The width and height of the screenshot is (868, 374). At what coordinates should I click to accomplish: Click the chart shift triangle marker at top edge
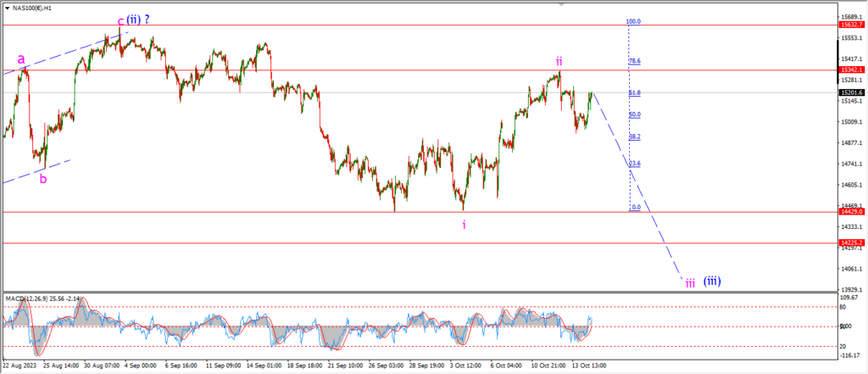pos(563,4)
